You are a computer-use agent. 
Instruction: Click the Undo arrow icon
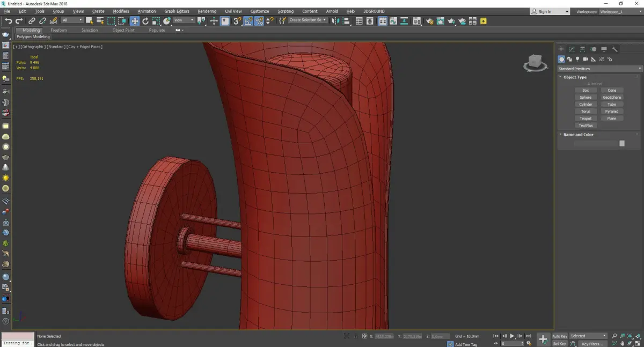pyautogui.click(x=8, y=21)
